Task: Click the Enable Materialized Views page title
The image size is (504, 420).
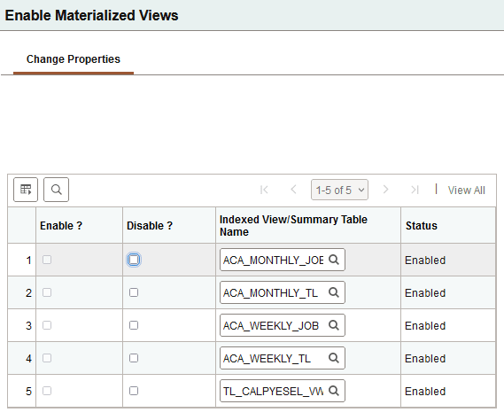Action: point(91,15)
